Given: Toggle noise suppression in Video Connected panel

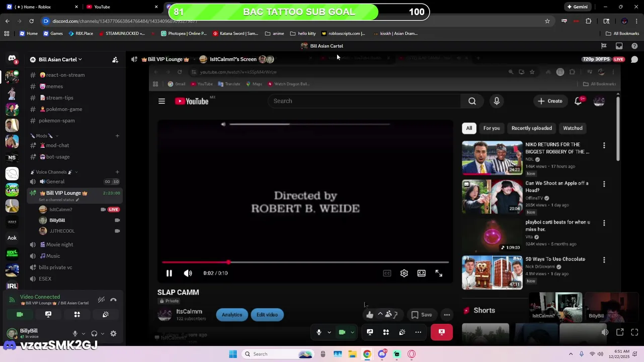Looking at the screenshot, I should pyautogui.click(x=101, y=300).
